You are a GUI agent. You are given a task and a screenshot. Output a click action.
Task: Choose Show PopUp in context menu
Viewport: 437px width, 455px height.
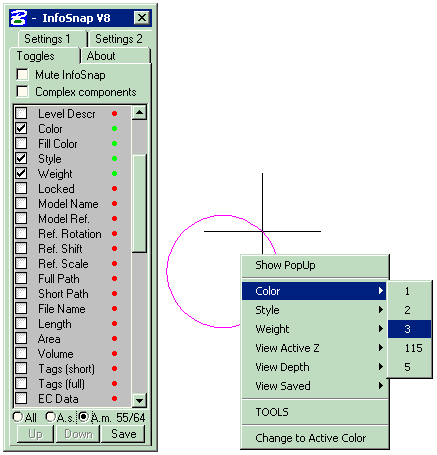tap(315, 266)
